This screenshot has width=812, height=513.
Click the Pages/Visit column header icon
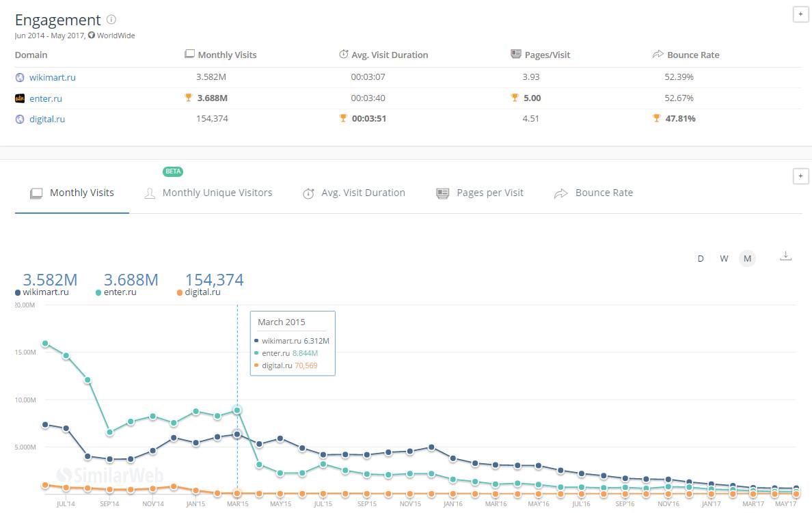pos(516,55)
